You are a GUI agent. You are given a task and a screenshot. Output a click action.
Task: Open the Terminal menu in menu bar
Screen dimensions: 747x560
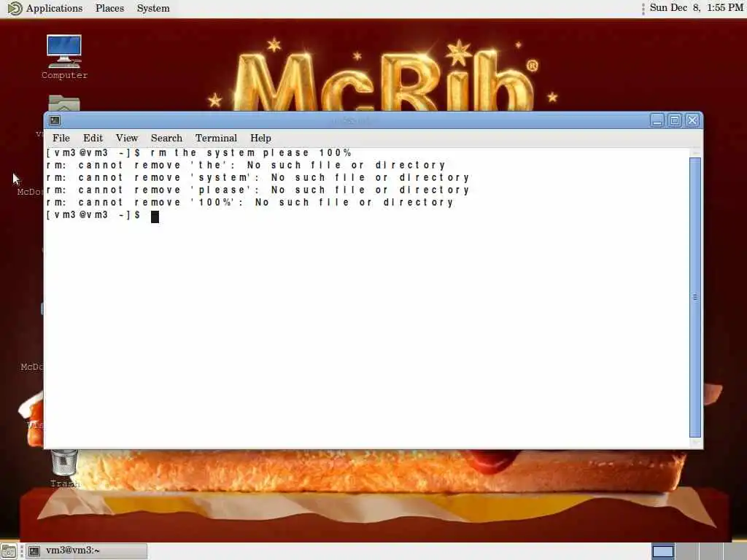tap(216, 138)
